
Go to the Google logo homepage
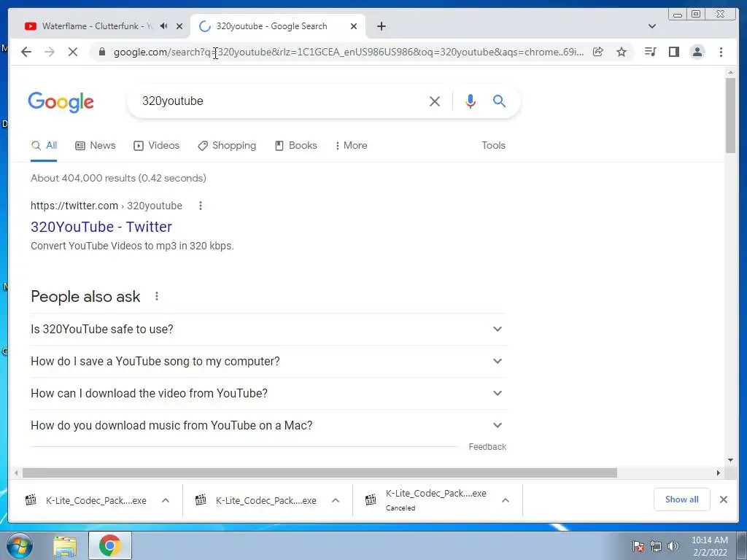click(x=61, y=102)
